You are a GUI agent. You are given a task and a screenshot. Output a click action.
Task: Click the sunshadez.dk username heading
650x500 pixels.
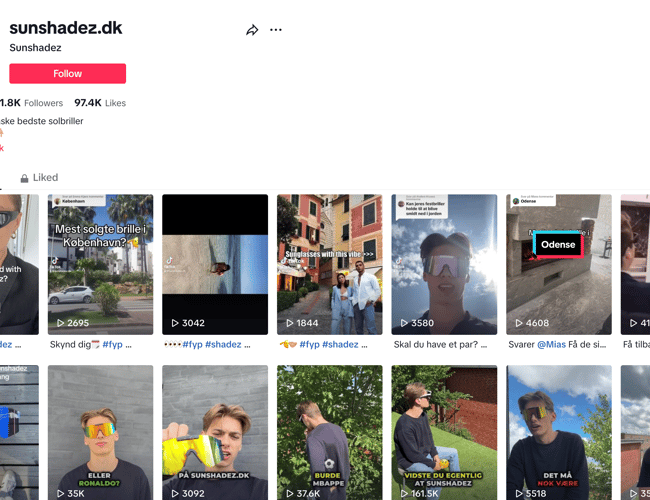coord(65,28)
